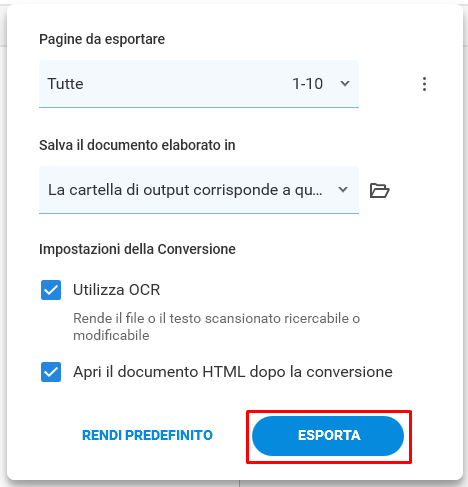Click RENDI PREDEFINITO
468x487 pixels.
(x=147, y=435)
